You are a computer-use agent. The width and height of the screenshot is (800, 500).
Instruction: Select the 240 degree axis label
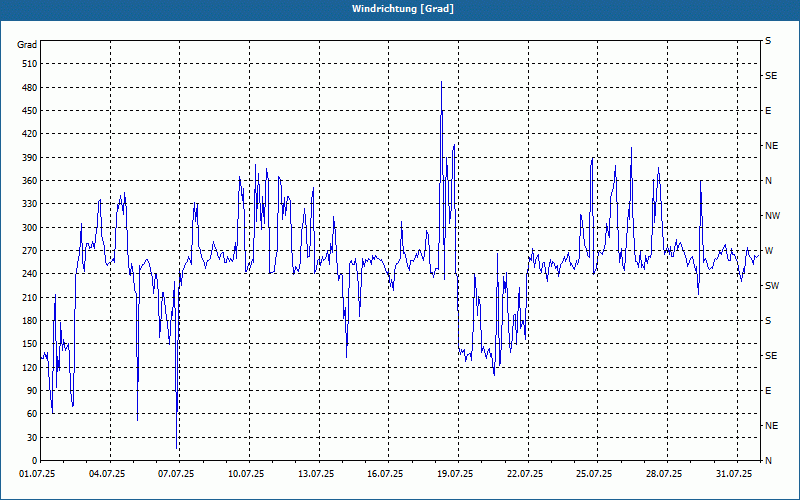[x=30, y=273]
